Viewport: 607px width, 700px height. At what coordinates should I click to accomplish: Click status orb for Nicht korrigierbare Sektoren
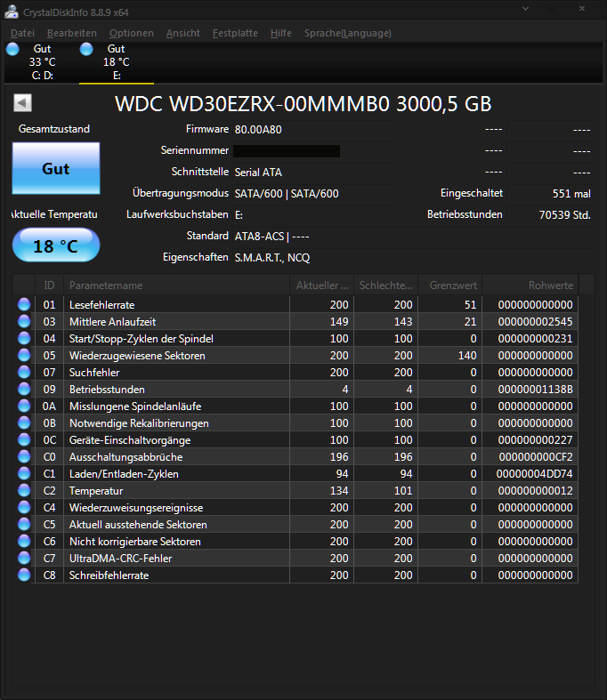(24, 542)
